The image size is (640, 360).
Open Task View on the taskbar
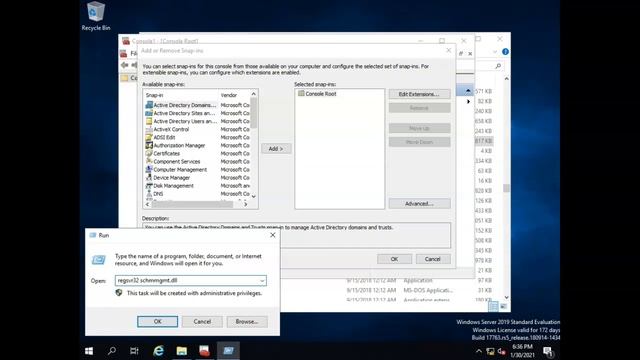(x=134, y=351)
